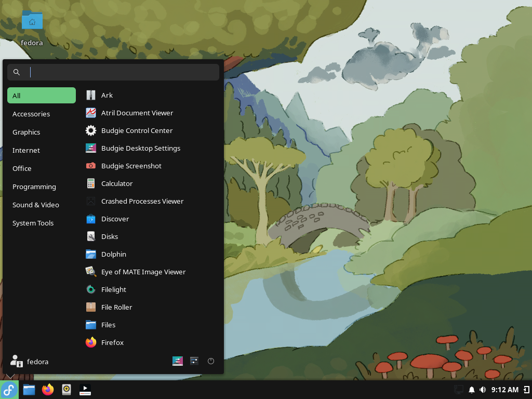Open the Rhythmbox speaker icon in the taskbar
Viewport: 532px width, 399px height.
coord(66,390)
